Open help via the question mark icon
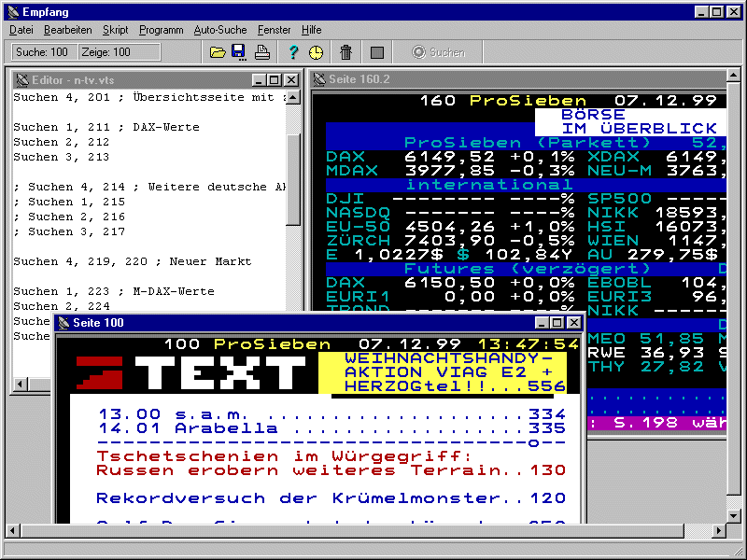 293,52
